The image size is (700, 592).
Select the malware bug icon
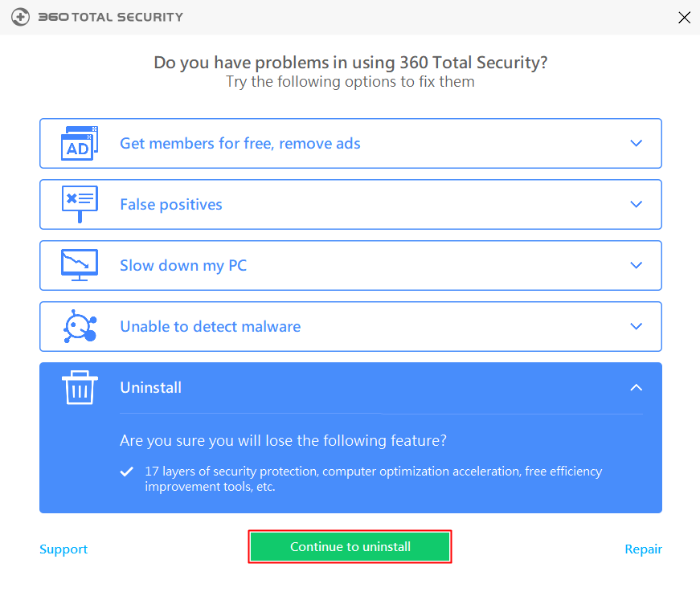pyautogui.click(x=80, y=326)
